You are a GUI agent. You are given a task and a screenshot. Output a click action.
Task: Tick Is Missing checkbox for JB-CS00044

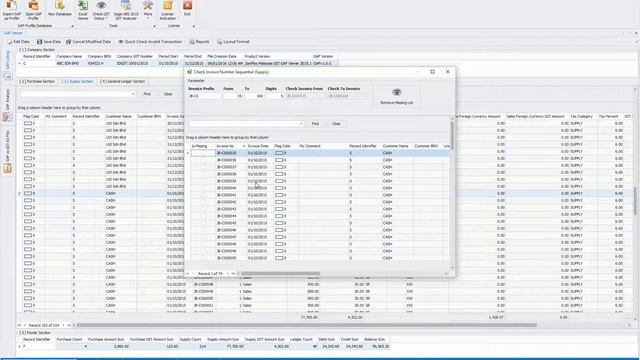[x=203, y=216]
